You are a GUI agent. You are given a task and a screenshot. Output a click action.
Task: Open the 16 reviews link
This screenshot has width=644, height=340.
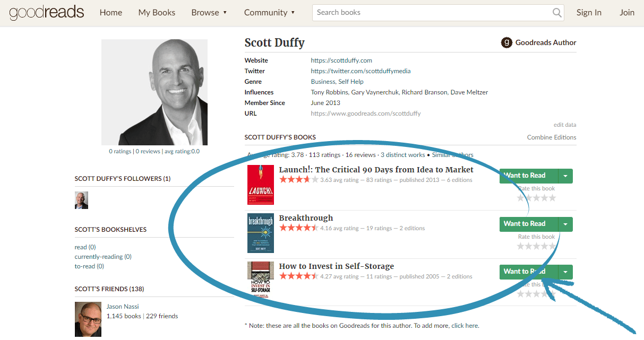click(x=360, y=155)
